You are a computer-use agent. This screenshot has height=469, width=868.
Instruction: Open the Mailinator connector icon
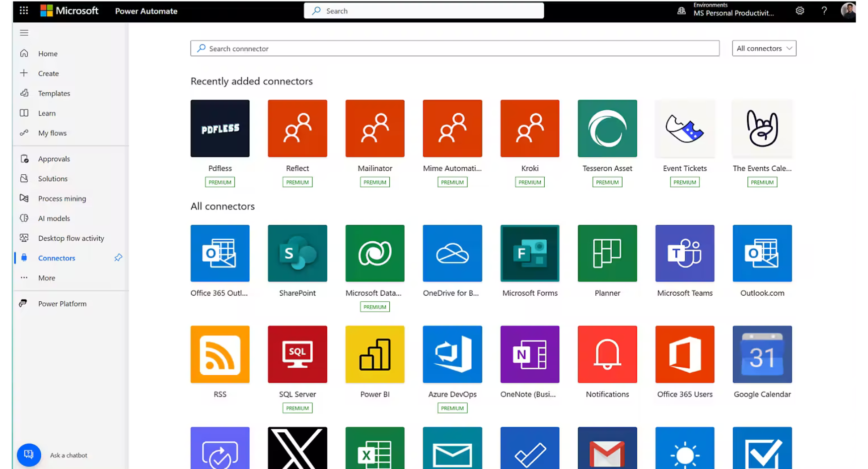[375, 128]
